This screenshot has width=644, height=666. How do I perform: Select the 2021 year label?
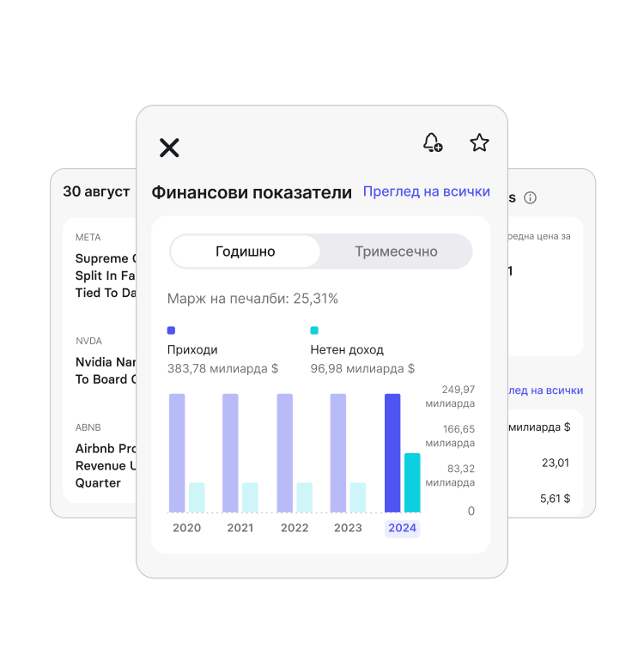point(240,528)
